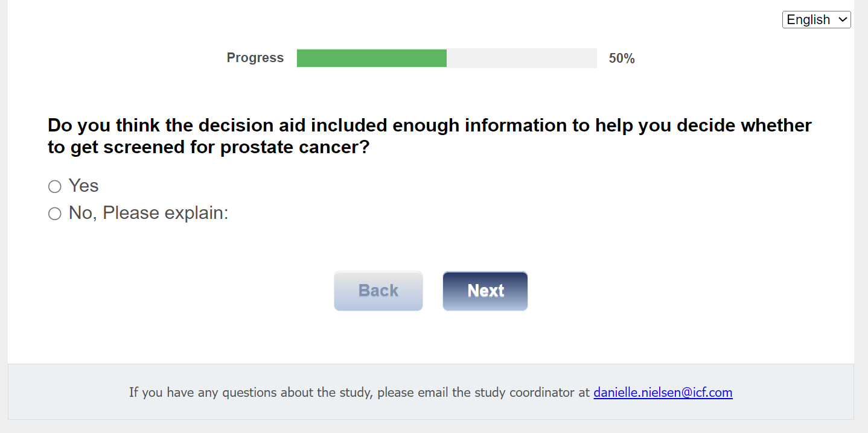Click the "to get screened for prostate cancer?" line
This screenshot has width=868, height=433.
coord(208,147)
